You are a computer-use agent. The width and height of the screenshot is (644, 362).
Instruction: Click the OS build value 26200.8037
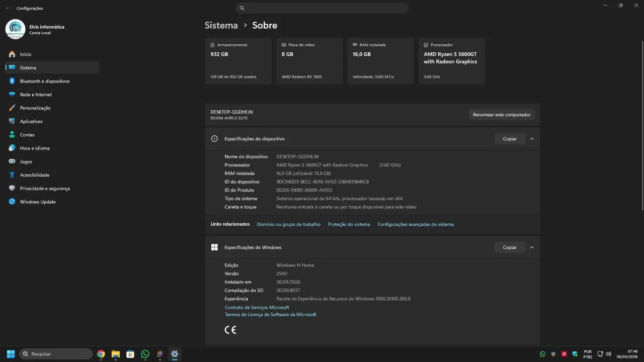point(288,290)
